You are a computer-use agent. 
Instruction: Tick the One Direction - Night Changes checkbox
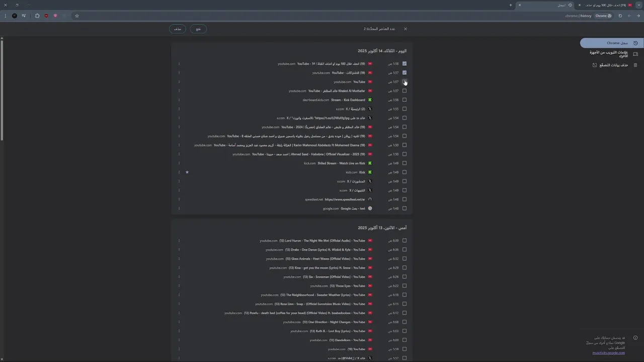click(405, 322)
